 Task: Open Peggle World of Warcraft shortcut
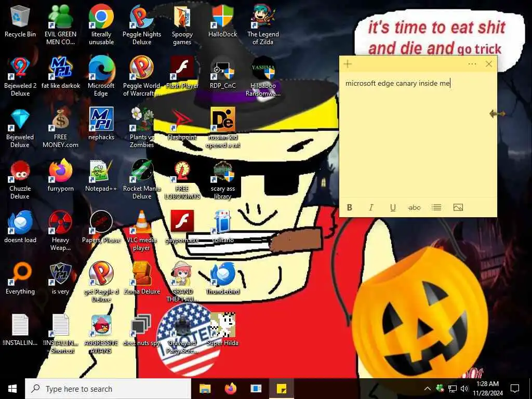pyautogui.click(x=142, y=76)
